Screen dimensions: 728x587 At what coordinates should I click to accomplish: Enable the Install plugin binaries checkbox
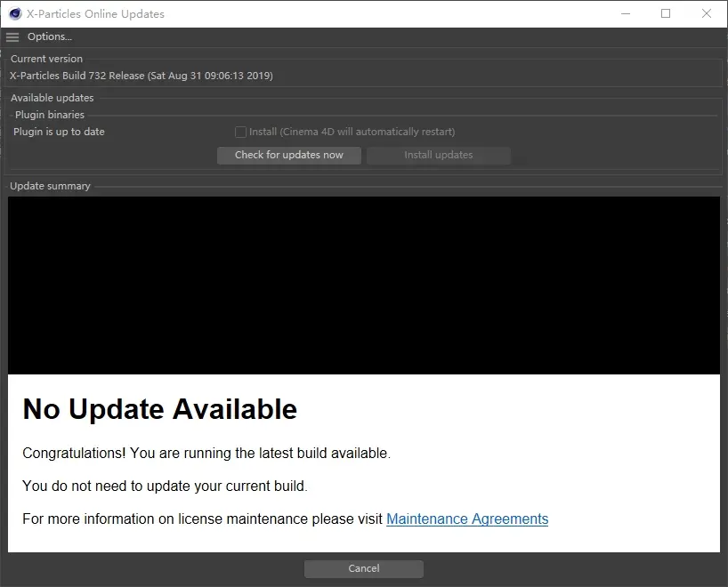click(x=240, y=132)
